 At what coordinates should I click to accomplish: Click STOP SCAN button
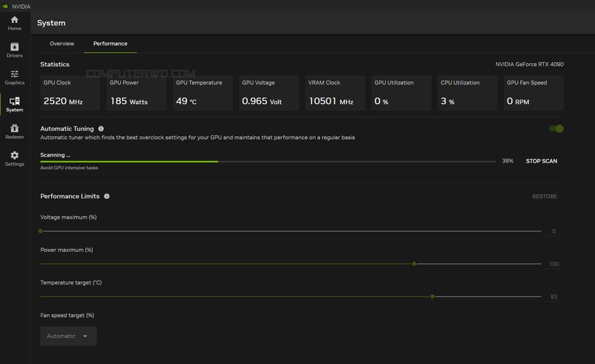(x=541, y=161)
